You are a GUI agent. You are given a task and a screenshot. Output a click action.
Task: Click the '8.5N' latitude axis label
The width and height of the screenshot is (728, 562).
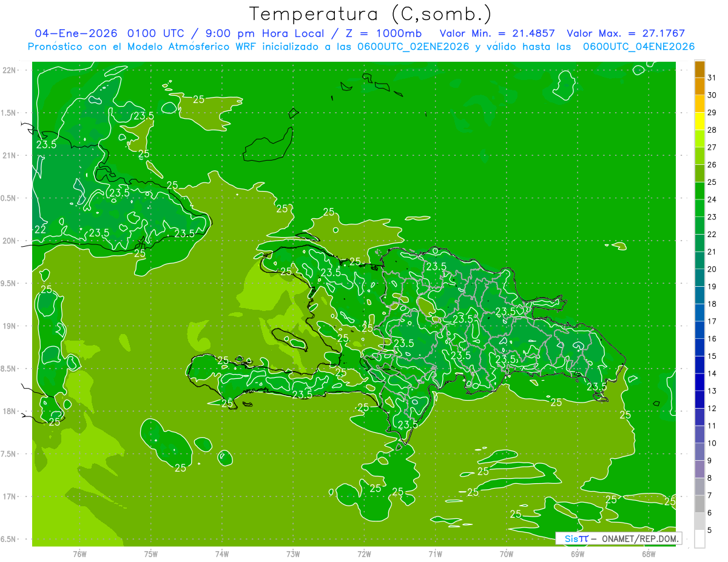click(x=9, y=369)
